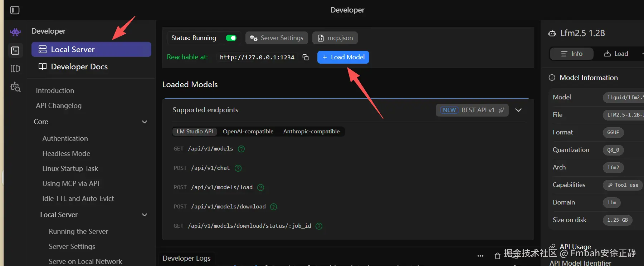Image resolution: width=644 pixels, height=266 pixels.
Task: Switch to OpenAI-compatible tab
Action: (248, 132)
